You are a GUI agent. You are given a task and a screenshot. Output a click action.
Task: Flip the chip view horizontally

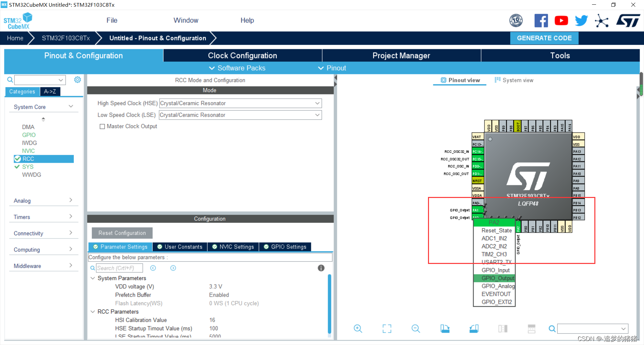coord(503,329)
